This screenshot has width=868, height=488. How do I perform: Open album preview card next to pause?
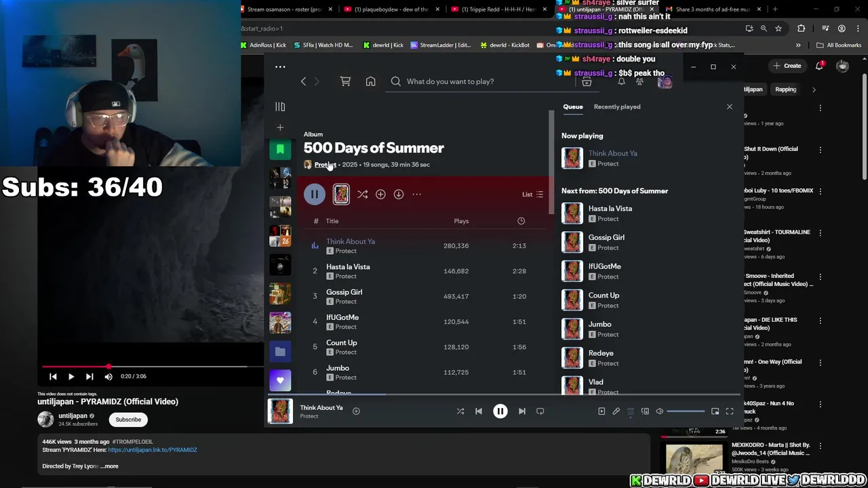coord(341,195)
